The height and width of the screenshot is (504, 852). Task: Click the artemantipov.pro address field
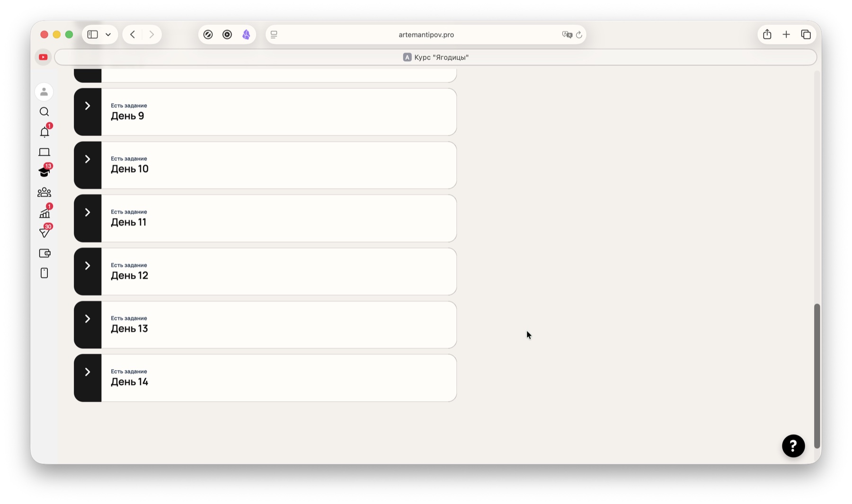pyautogui.click(x=426, y=35)
